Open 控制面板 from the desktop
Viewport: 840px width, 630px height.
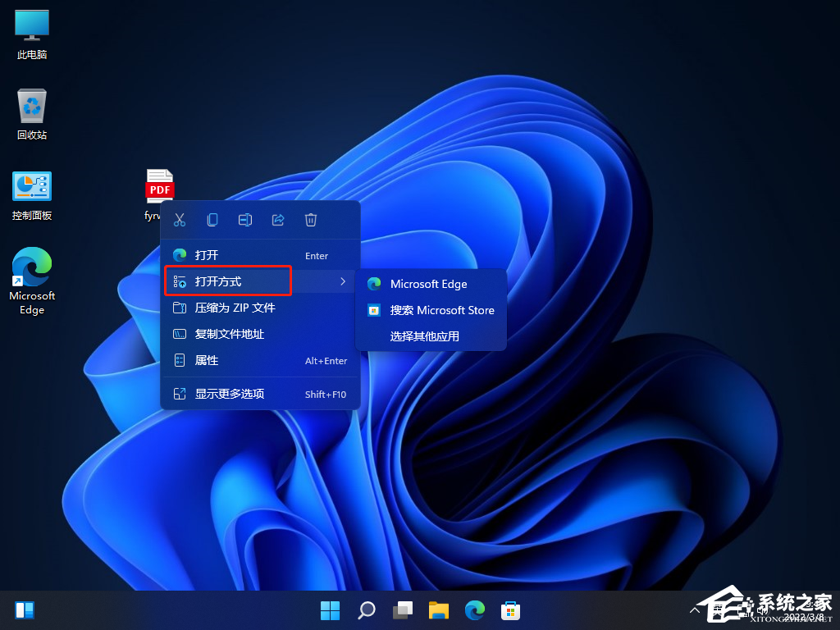31,187
